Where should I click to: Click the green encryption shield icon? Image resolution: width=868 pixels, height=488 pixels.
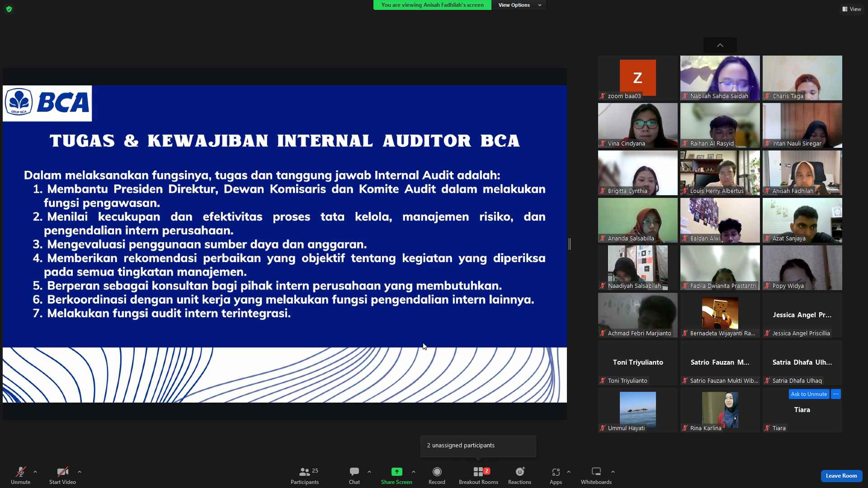[9, 9]
